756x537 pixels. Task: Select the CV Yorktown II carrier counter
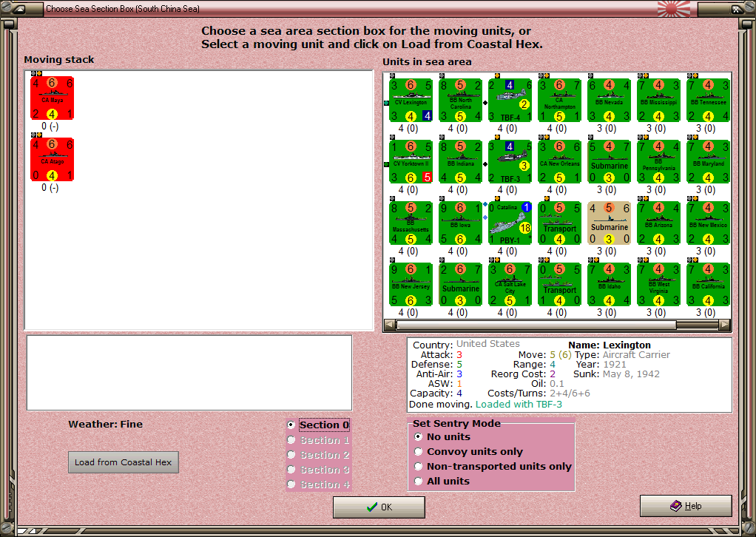tap(411, 162)
